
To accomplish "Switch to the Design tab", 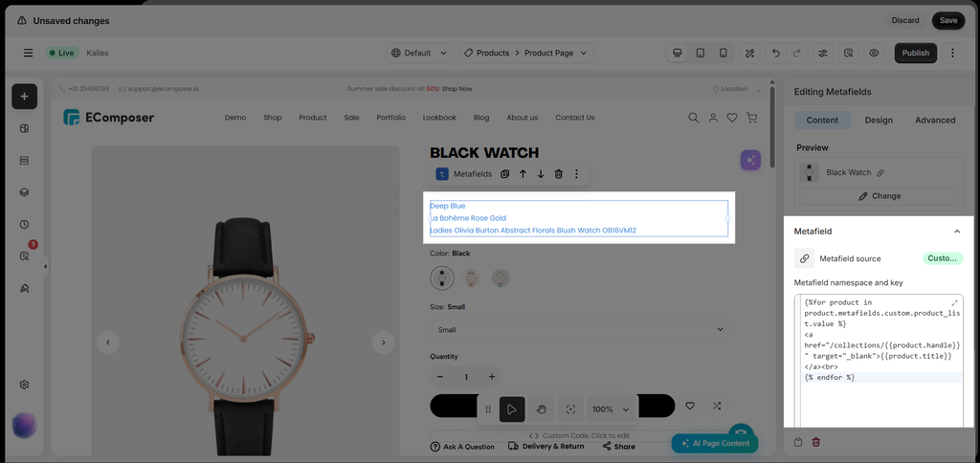I will (x=879, y=120).
